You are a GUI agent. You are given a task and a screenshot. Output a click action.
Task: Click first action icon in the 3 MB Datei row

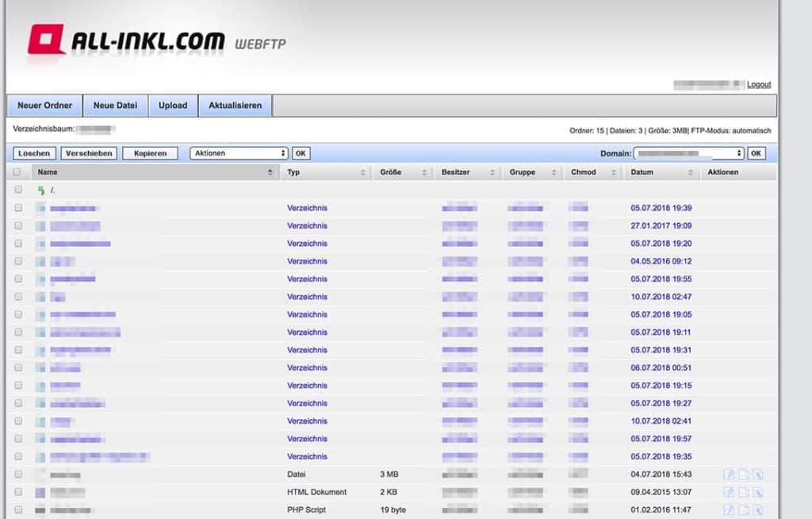(x=729, y=475)
